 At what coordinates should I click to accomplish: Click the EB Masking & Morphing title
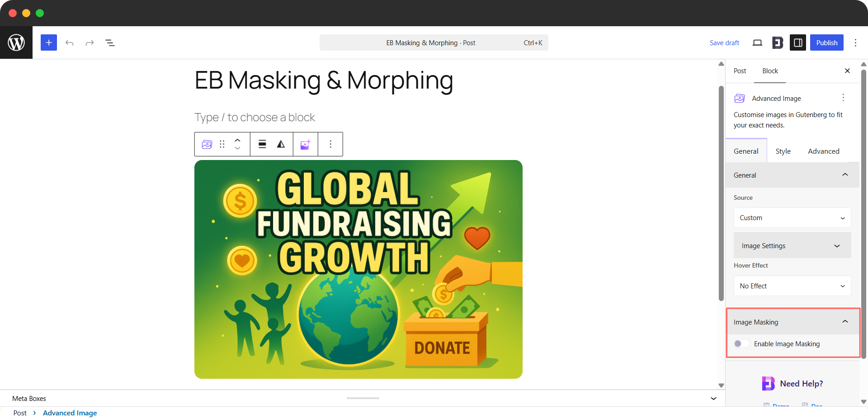tap(324, 80)
